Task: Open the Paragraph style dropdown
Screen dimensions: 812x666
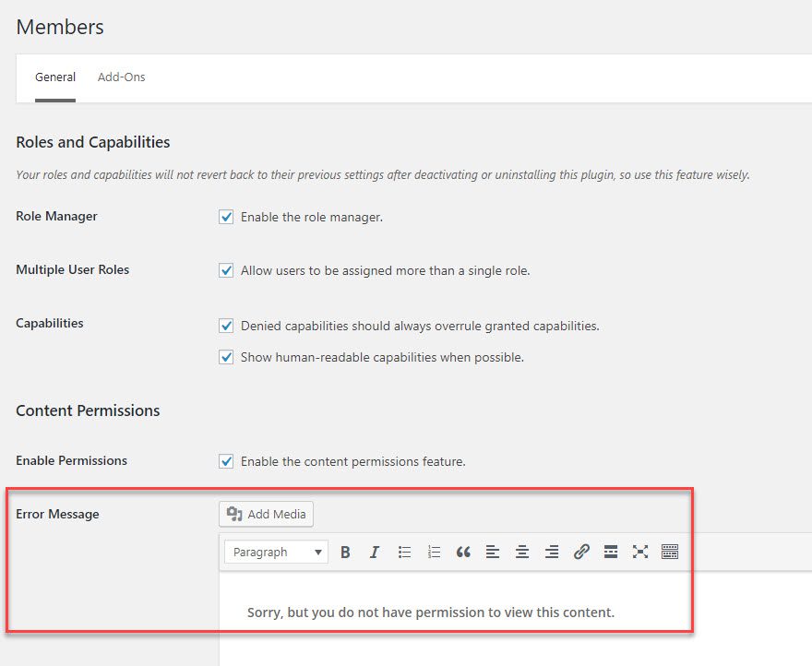Action: (x=275, y=552)
